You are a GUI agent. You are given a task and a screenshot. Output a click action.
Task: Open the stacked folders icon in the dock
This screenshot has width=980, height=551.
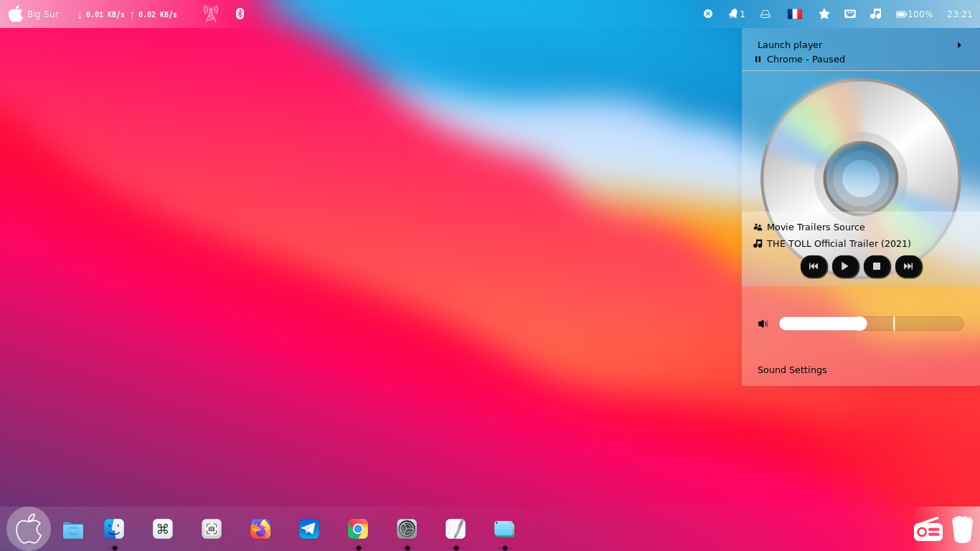tap(504, 529)
